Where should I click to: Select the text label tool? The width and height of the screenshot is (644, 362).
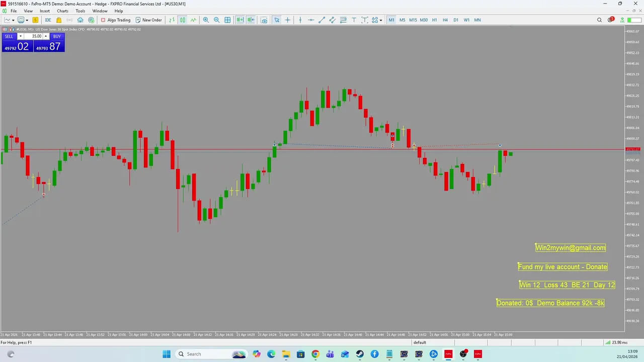[x=364, y=20]
